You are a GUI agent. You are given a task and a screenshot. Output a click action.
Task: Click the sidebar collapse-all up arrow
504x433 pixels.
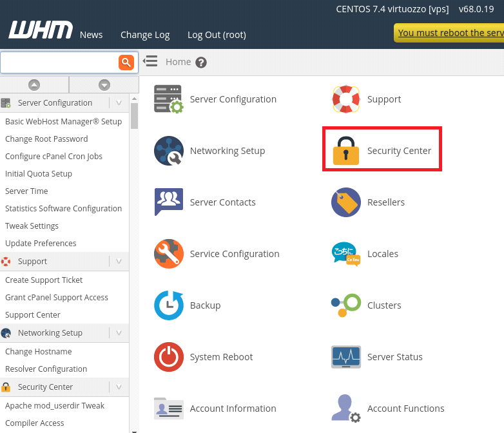pyautogui.click(x=34, y=85)
